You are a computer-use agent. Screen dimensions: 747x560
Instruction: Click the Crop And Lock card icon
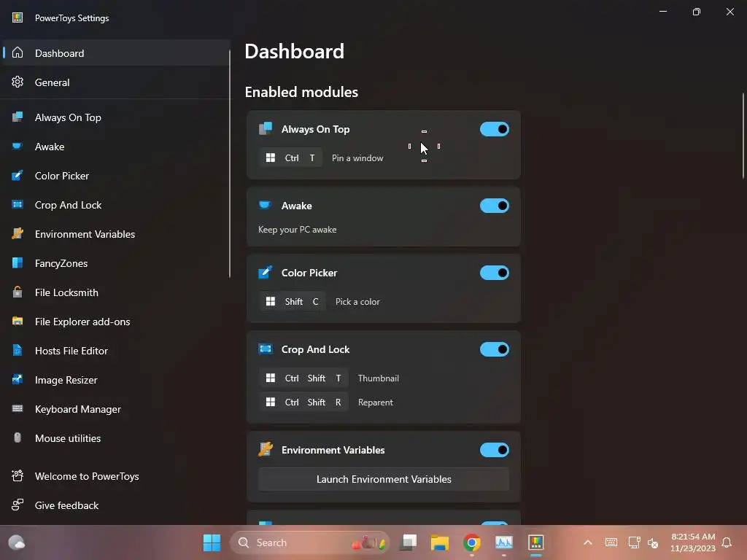[x=266, y=349]
